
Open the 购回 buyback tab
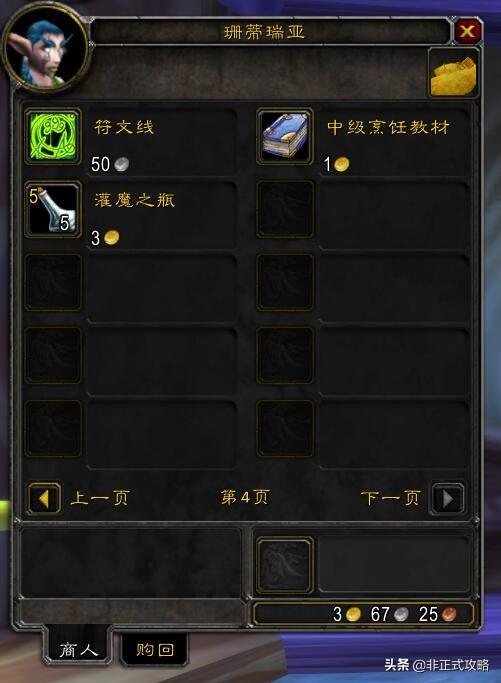tap(155, 649)
